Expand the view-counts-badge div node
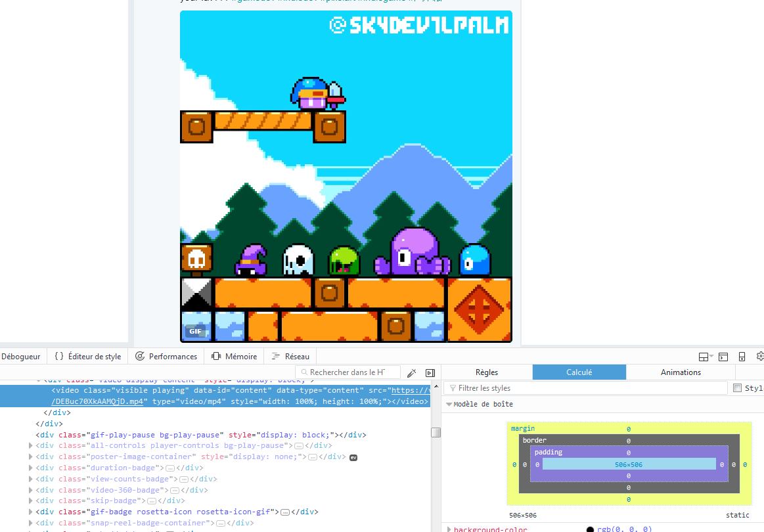Screen dimensions: 764x532 coord(31,479)
